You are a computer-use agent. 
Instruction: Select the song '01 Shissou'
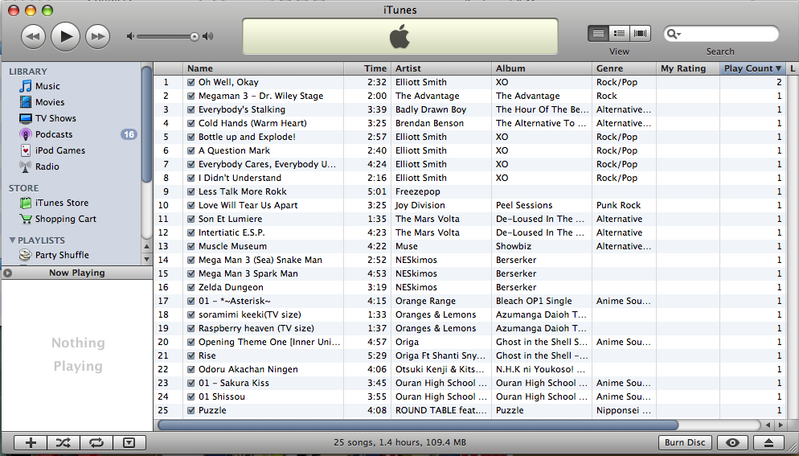point(222,396)
